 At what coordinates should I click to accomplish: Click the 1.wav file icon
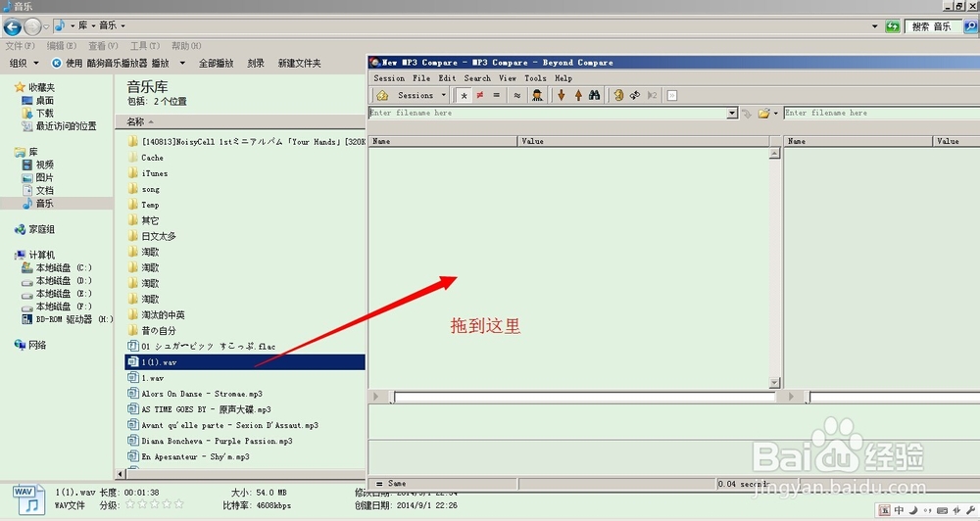(x=133, y=377)
